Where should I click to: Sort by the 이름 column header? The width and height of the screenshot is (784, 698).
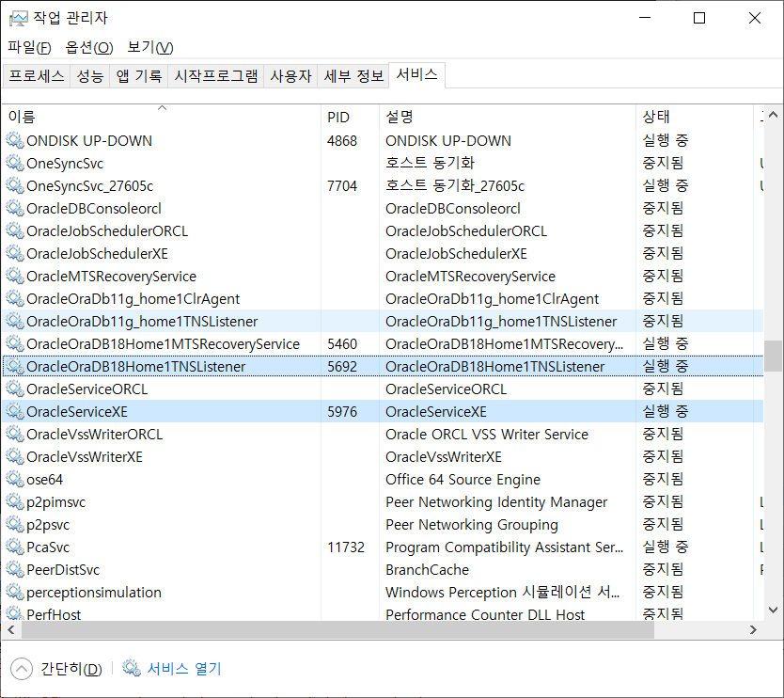coord(161,117)
